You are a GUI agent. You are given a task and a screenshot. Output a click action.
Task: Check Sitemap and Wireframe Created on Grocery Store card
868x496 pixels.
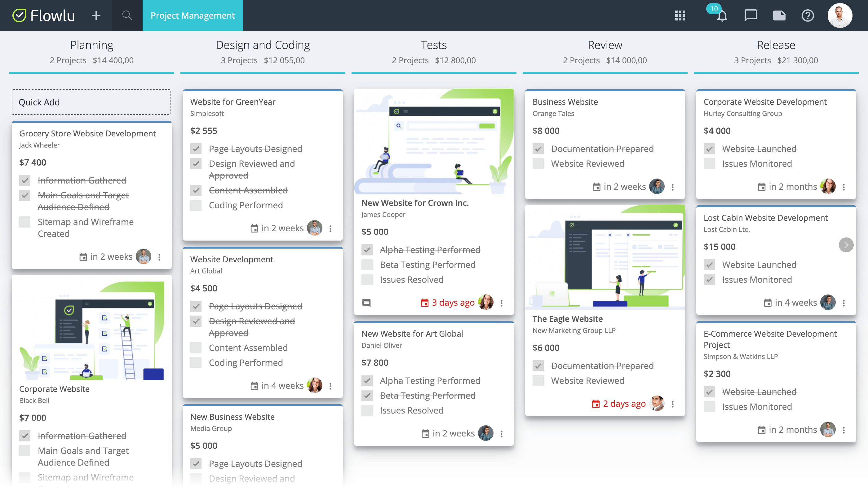[25, 222]
